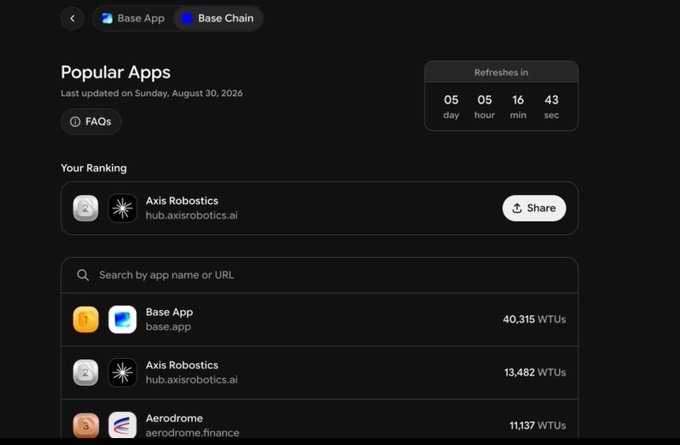The height and width of the screenshot is (445, 680).
Task: Go back using the chevron arrow button
Action: point(72,18)
